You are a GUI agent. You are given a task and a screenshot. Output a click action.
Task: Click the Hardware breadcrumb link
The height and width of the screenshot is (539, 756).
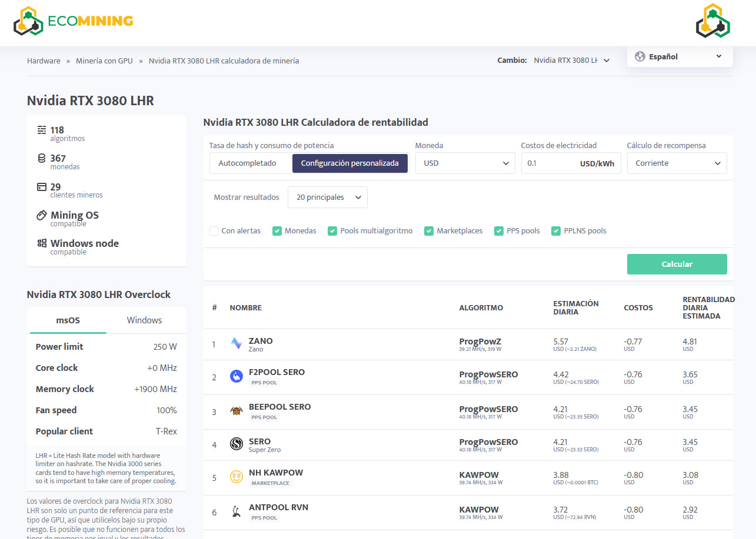coord(44,61)
